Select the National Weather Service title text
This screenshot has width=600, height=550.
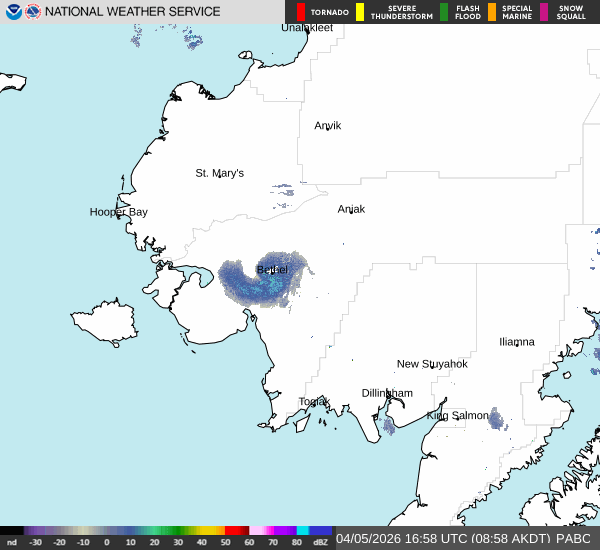133,12
